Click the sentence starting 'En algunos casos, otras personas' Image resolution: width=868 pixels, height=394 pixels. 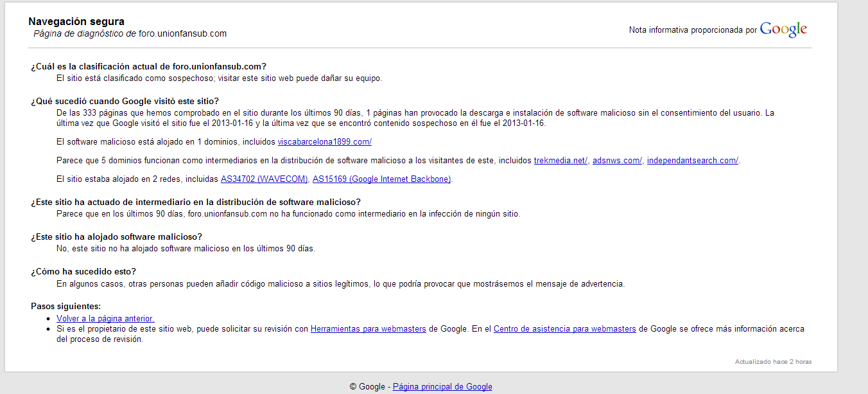[x=340, y=283]
